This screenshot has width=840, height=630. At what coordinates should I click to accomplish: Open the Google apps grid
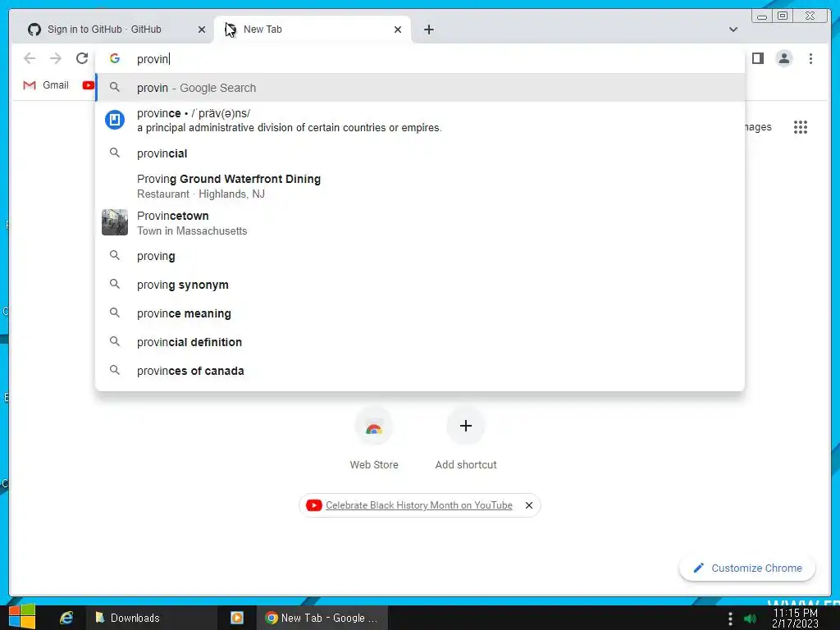(801, 127)
